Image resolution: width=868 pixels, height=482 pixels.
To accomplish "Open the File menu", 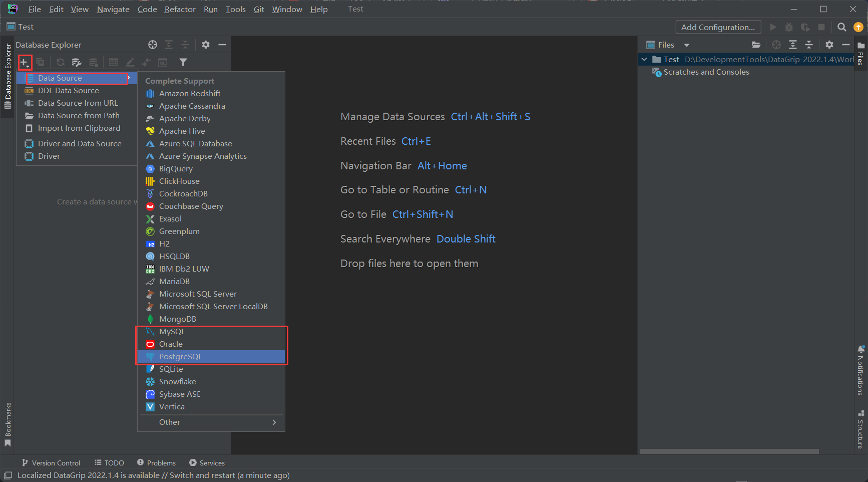I will (35, 10).
